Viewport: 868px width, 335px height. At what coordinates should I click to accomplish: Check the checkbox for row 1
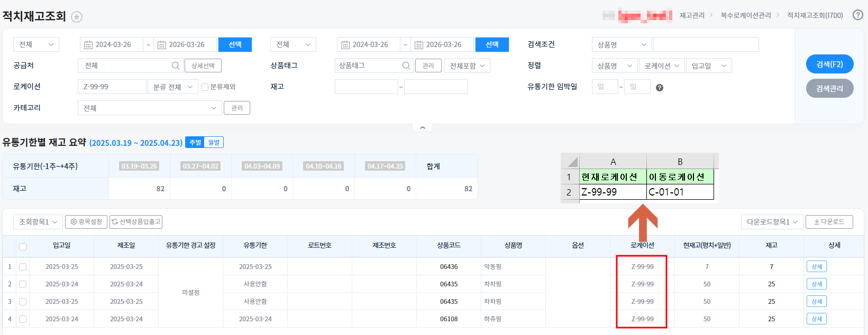pyautogui.click(x=23, y=267)
